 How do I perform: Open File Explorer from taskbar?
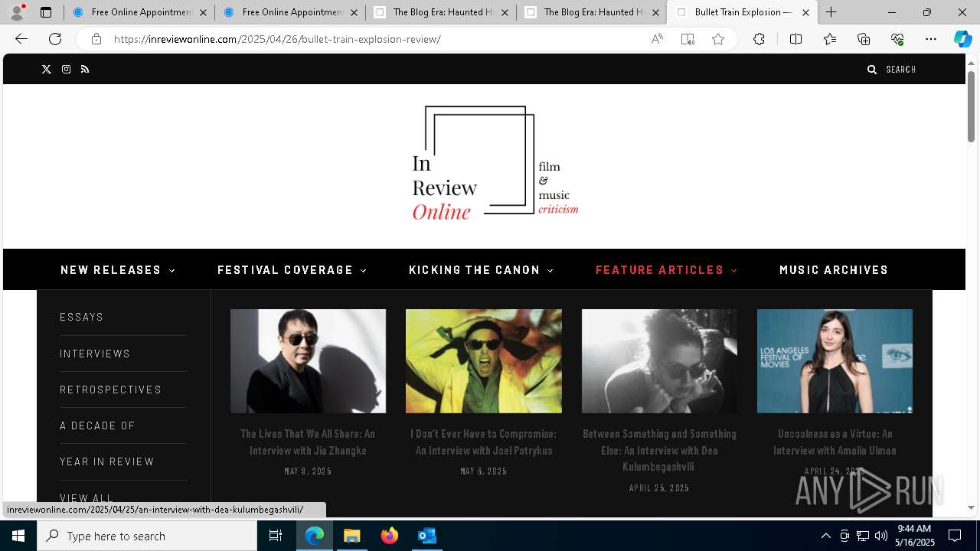[351, 536]
